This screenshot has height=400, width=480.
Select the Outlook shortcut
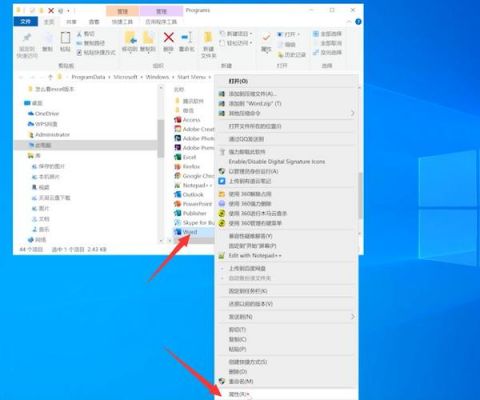pyautogui.click(x=189, y=194)
